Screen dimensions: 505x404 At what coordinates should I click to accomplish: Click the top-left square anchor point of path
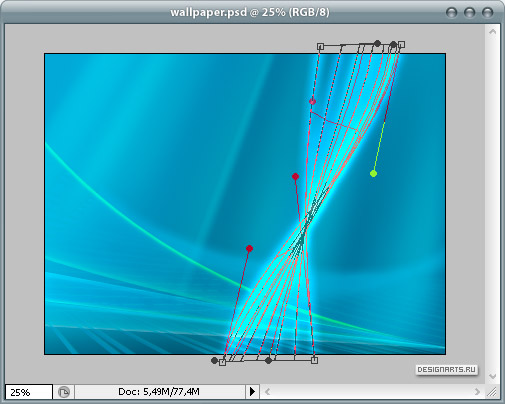[x=320, y=46]
